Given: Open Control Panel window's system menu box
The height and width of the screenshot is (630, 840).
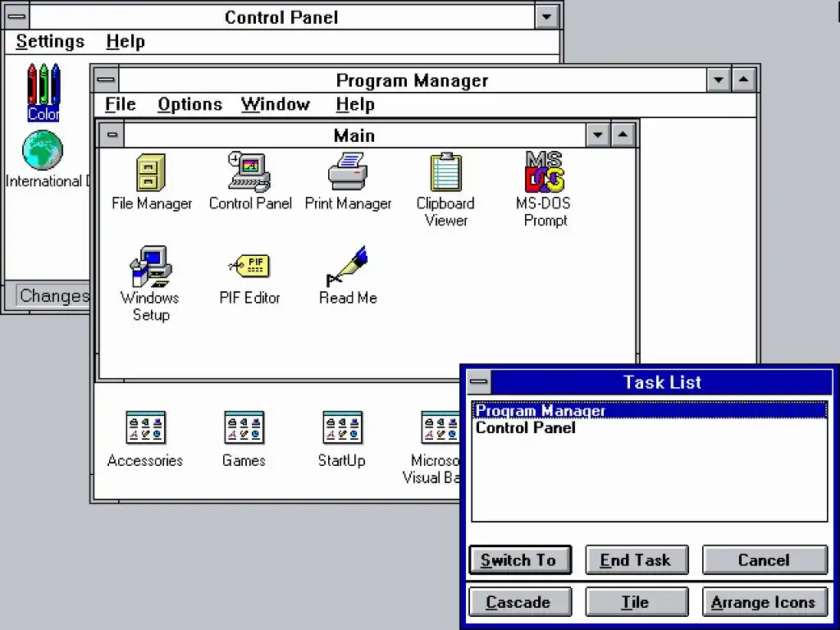Looking at the screenshot, I should coord(16,16).
